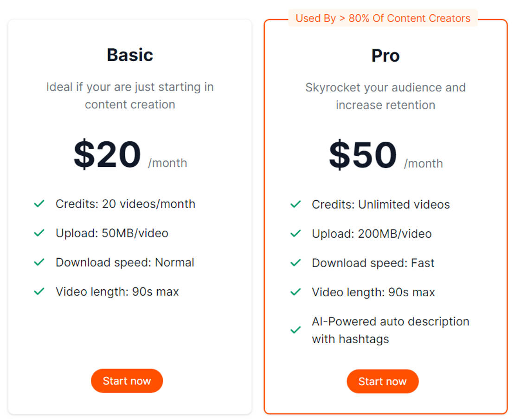Click the $50 price label
Viewport: 514px width, 420px height.
point(363,156)
